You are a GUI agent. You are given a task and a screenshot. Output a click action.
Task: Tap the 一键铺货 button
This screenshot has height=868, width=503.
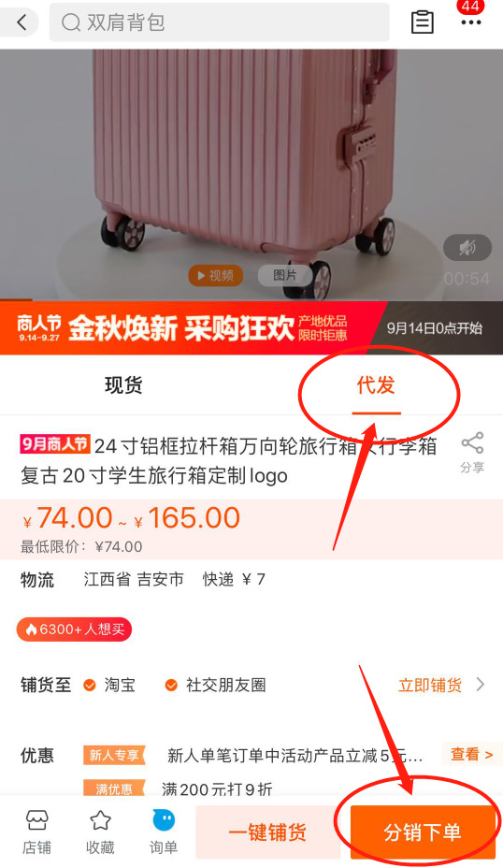coord(267,832)
